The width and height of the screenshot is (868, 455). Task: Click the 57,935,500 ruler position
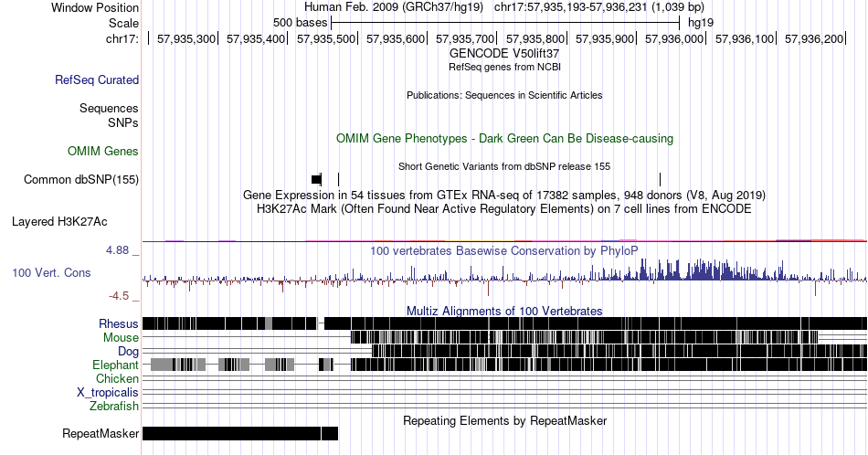coord(325,38)
